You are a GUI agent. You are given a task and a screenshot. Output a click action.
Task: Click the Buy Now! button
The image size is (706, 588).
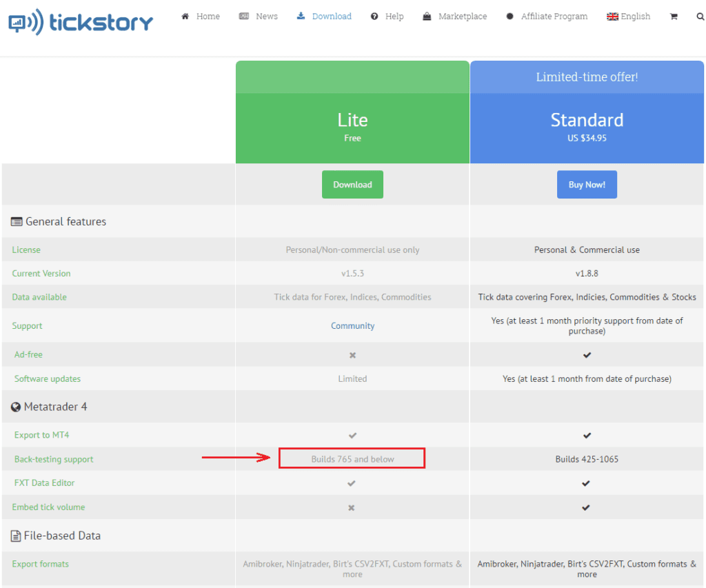pos(587,185)
